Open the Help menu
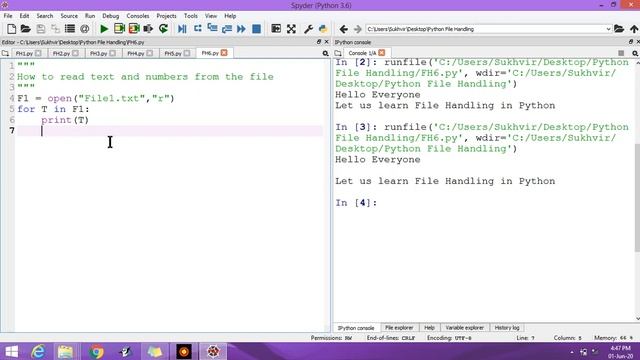 pos(230,16)
